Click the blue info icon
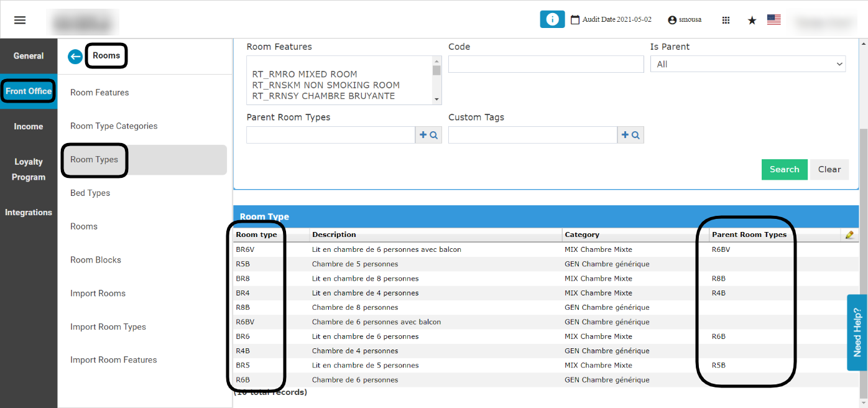 (x=552, y=19)
